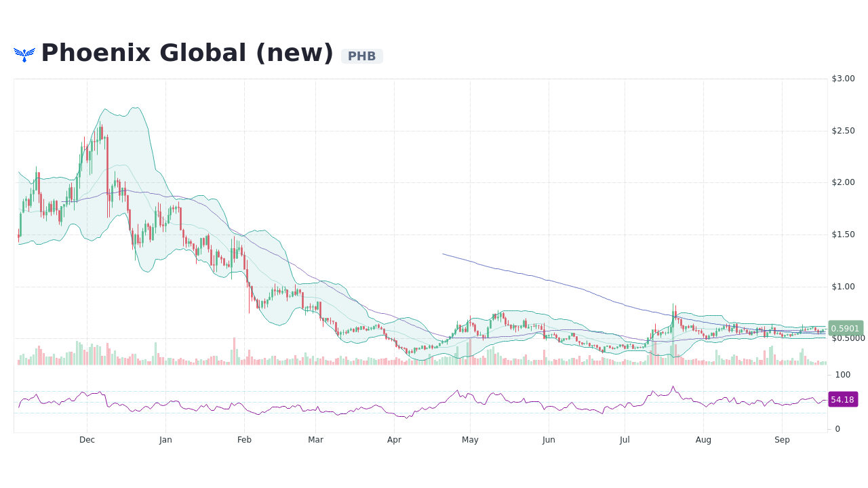Click the $3.00 price axis label
The height and width of the screenshot is (488, 868).
point(843,79)
